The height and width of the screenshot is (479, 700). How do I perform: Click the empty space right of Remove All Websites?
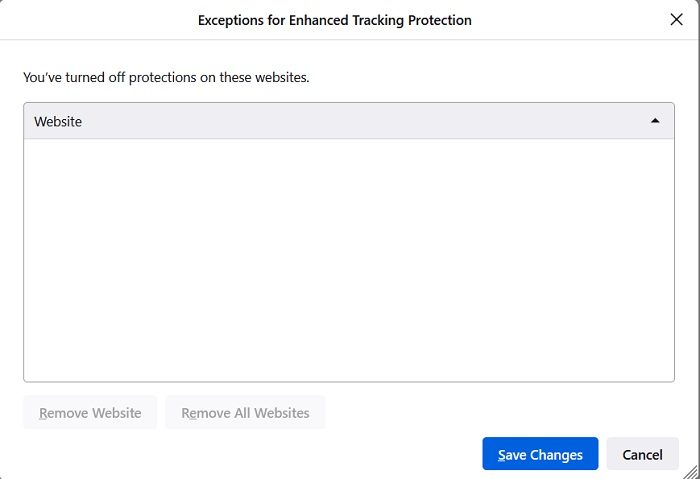coord(500,413)
